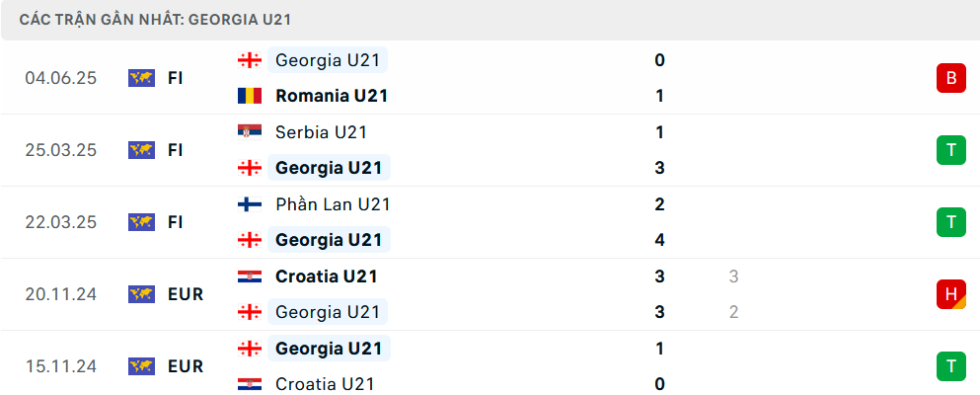Open the Phần Lan U21 team link
Screen dimensions: 980x395
(334, 204)
